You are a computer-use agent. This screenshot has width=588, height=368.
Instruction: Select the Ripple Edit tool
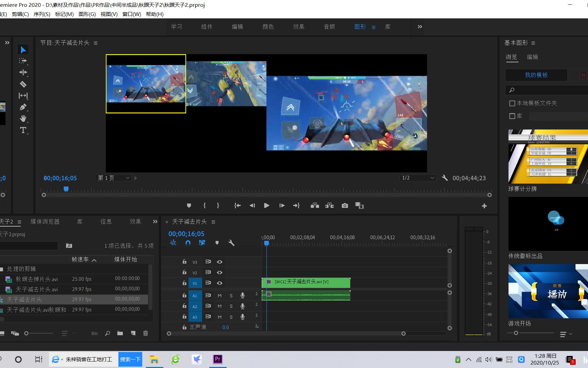point(23,72)
